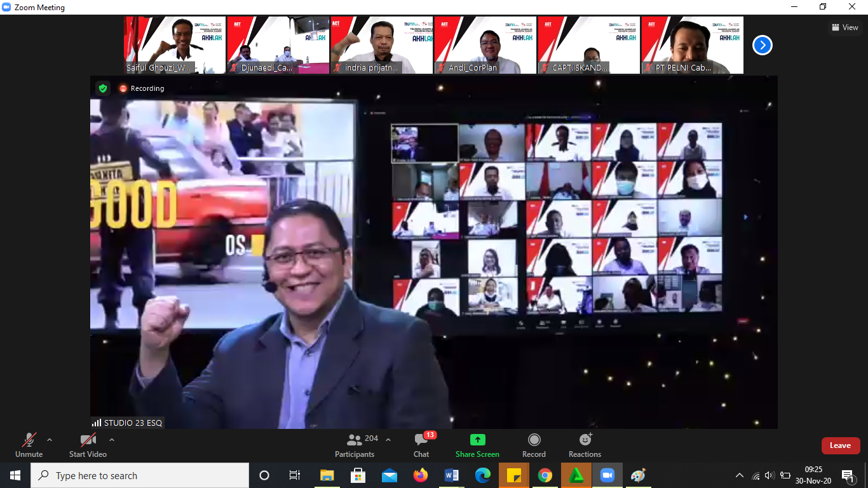Open the View layout menu

point(844,27)
